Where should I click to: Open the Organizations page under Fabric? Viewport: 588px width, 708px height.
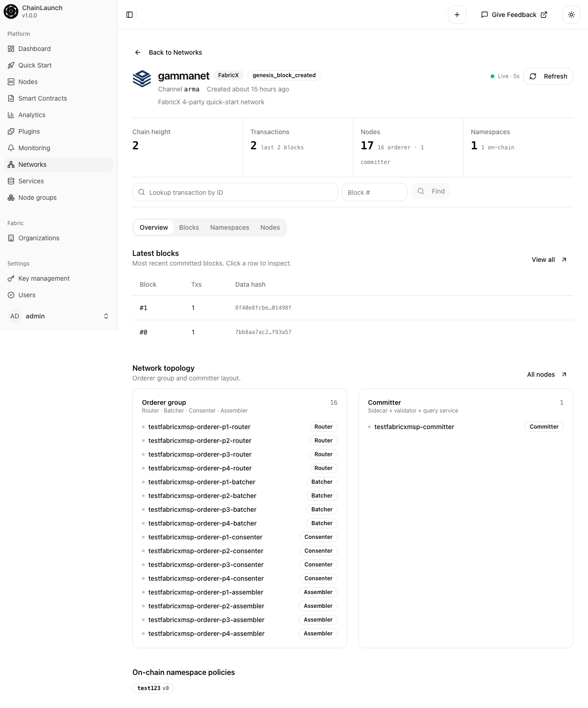39,238
